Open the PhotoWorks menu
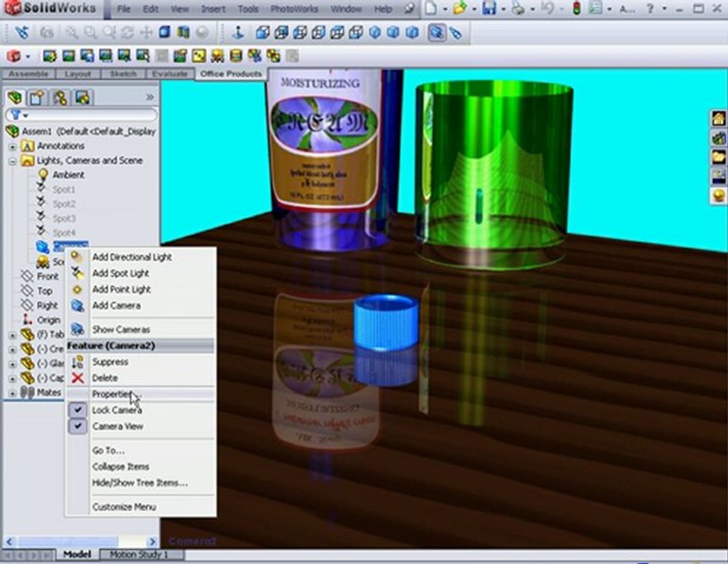The width and height of the screenshot is (728, 564). [x=294, y=9]
